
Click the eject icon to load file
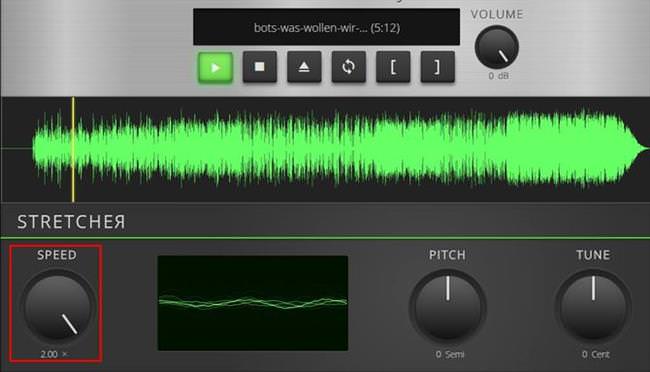coord(304,67)
